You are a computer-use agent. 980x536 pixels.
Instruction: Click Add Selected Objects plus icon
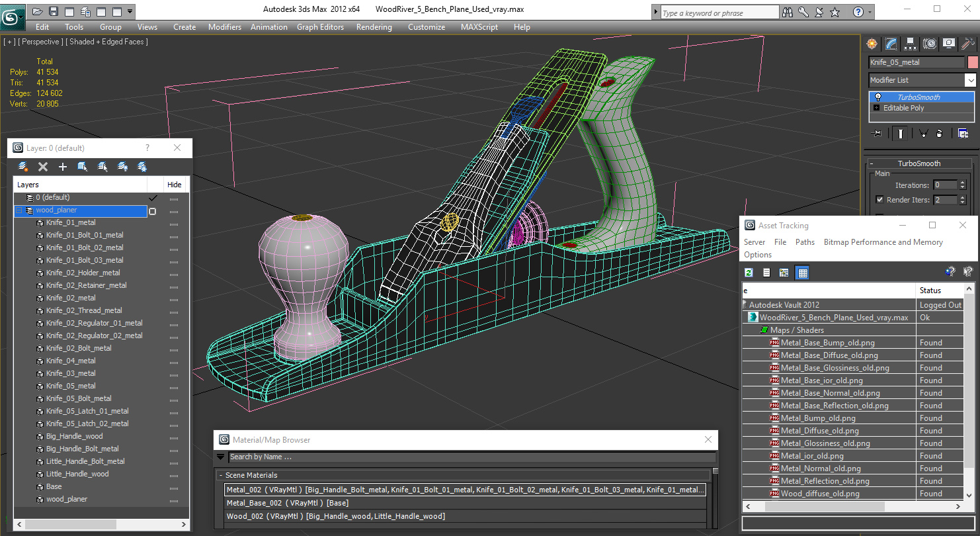coord(63,167)
